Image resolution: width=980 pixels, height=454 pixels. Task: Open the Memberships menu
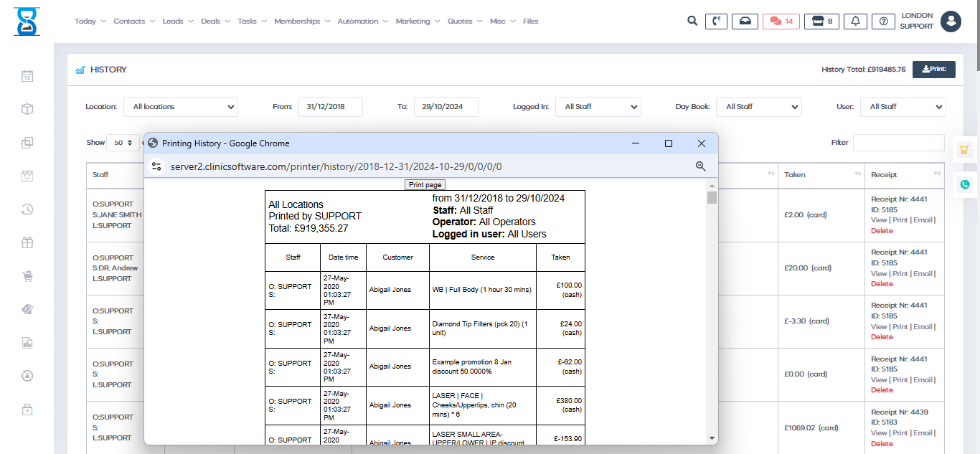click(302, 22)
